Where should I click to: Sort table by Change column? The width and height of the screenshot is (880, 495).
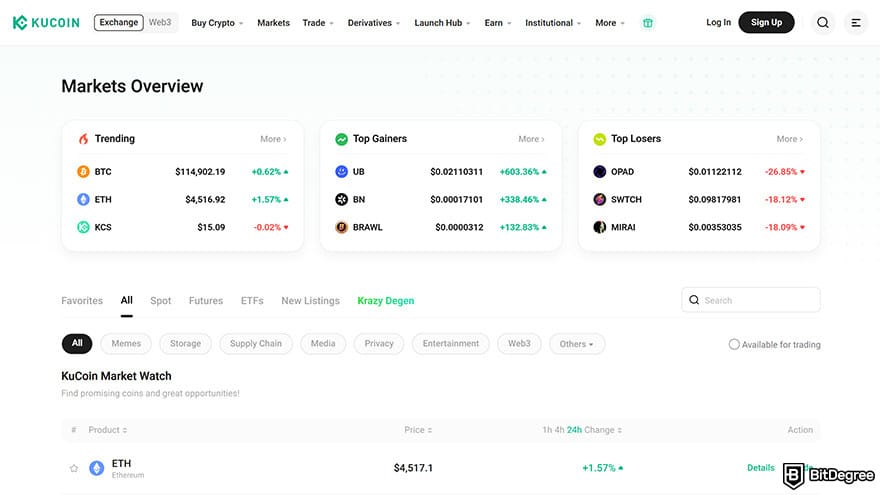tap(603, 430)
